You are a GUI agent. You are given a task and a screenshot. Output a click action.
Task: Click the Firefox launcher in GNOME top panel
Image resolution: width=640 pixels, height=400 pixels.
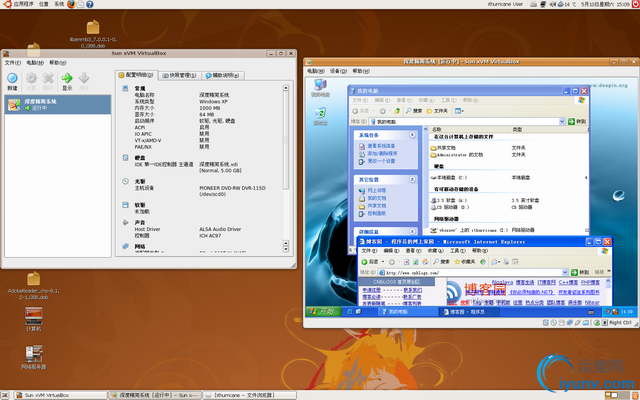click(x=71, y=4)
